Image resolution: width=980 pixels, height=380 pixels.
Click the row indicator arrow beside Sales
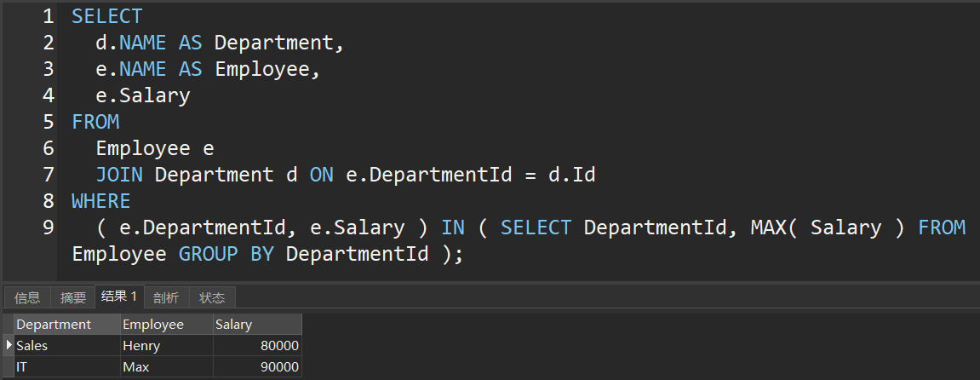(x=9, y=346)
